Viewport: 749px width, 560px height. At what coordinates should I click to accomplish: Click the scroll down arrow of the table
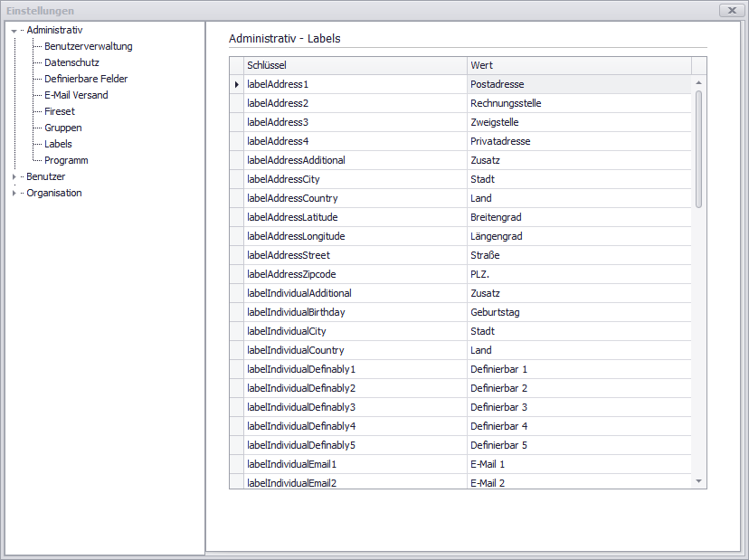click(x=698, y=481)
